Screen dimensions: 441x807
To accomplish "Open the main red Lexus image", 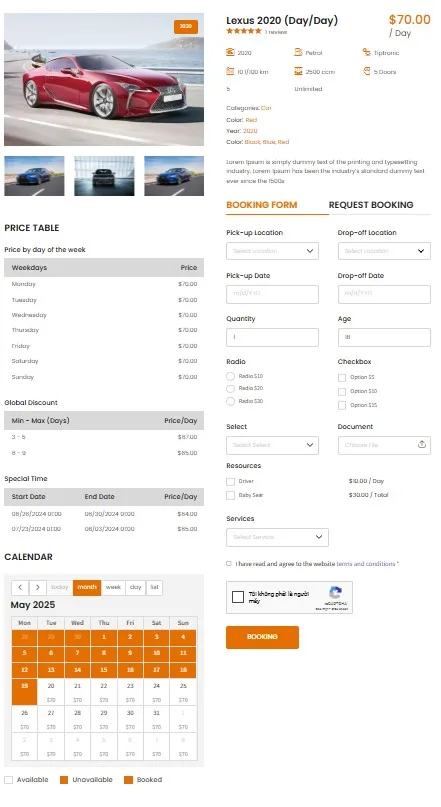I will [x=104, y=79].
